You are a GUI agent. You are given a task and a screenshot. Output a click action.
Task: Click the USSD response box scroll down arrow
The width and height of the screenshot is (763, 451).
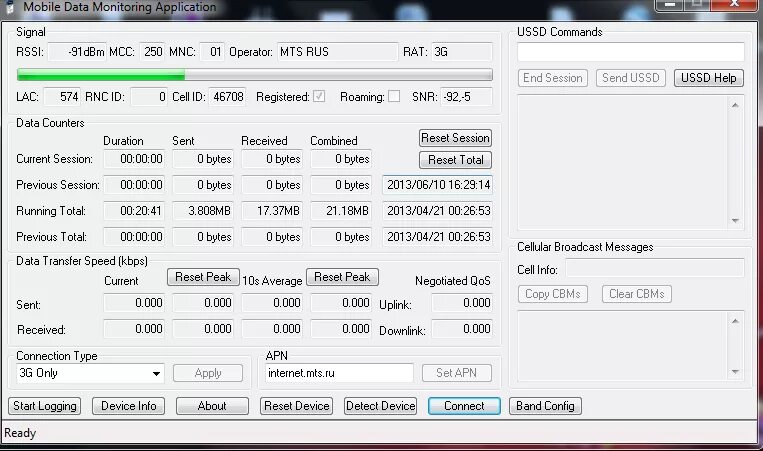pyautogui.click(x=735, y=221)
